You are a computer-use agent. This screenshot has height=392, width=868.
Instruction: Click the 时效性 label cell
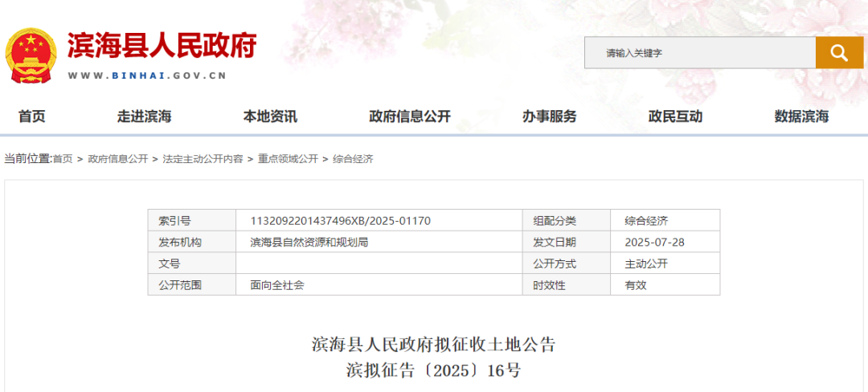coord(567,284)
